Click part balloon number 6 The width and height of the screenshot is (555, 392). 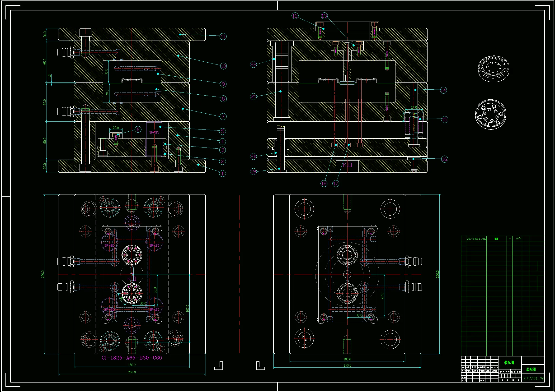click(x=138, y=129)
